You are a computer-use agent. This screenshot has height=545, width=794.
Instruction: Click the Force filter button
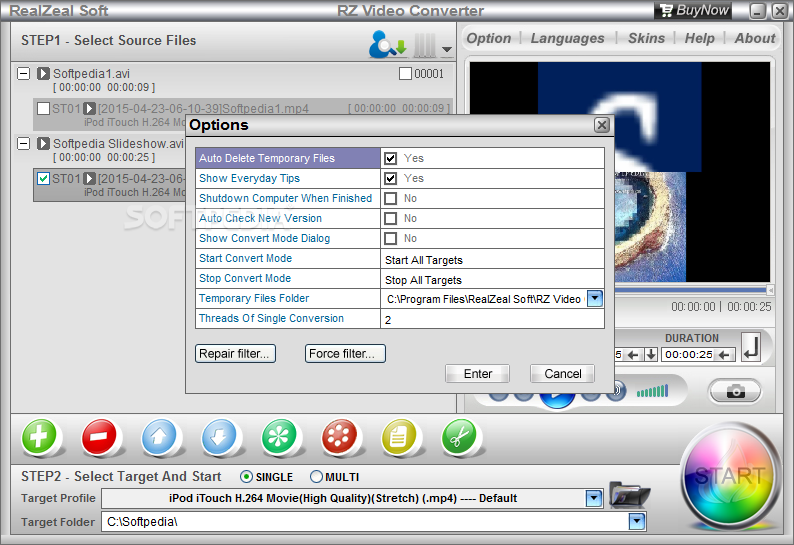(x=345, y=354)
